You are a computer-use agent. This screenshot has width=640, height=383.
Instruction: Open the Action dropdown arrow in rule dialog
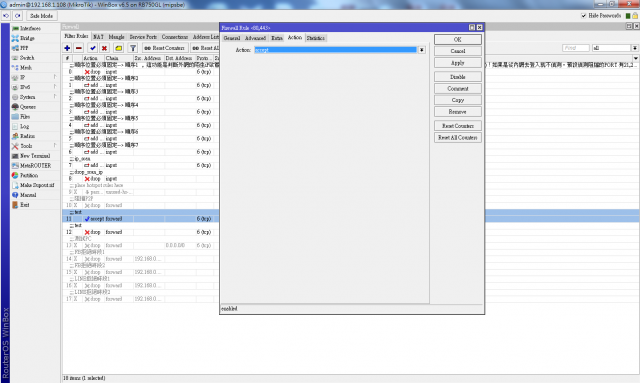[422, 50]
